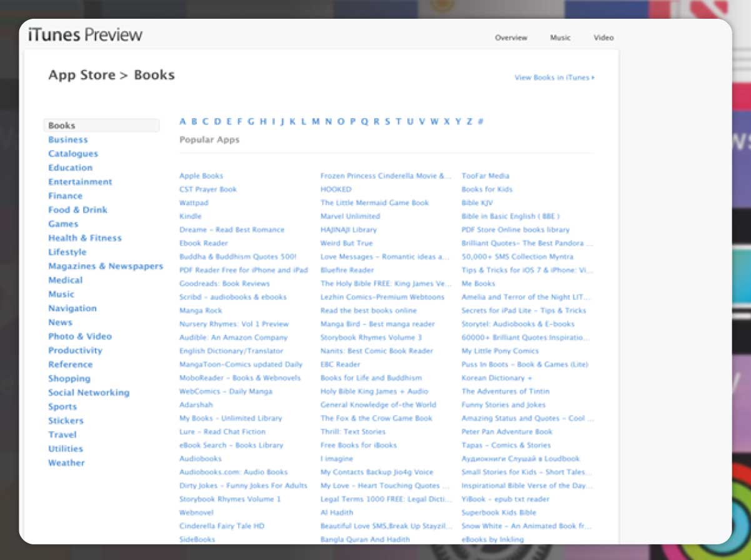Open the Weird But True link
This screenshot has width=751, height=560.
click(346, 243)
